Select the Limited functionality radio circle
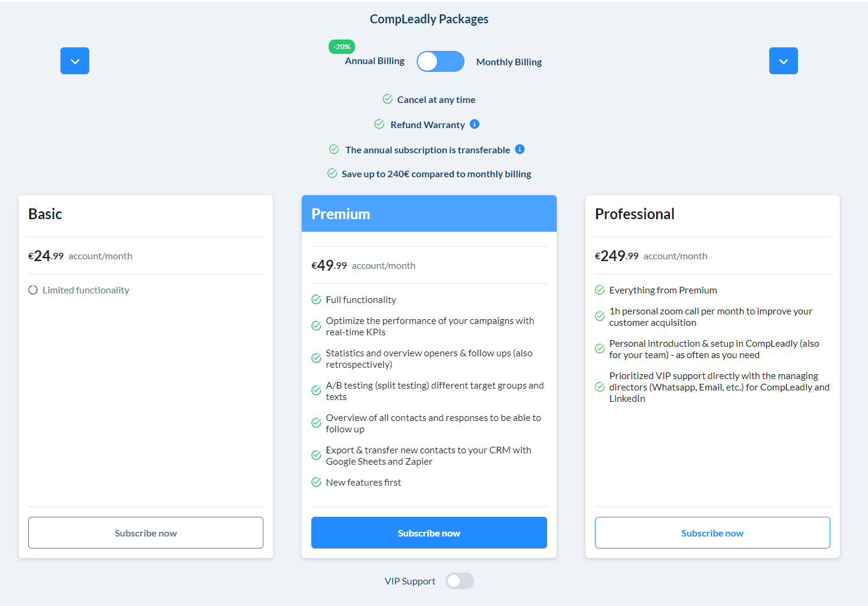The height and width of the screenshot is (606, 868). pyautogui.click(x=33, y=290)
